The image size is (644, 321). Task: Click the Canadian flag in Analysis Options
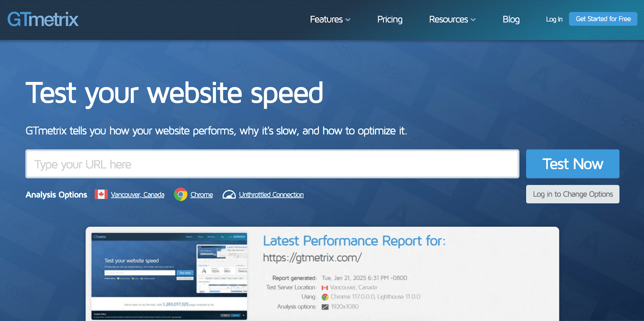(101, 195)
